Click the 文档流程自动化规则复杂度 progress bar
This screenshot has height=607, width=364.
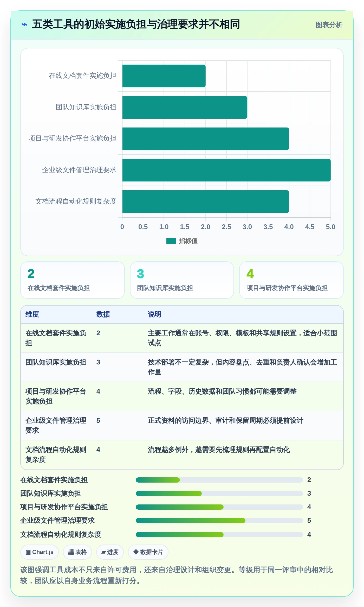coord(219,535)
